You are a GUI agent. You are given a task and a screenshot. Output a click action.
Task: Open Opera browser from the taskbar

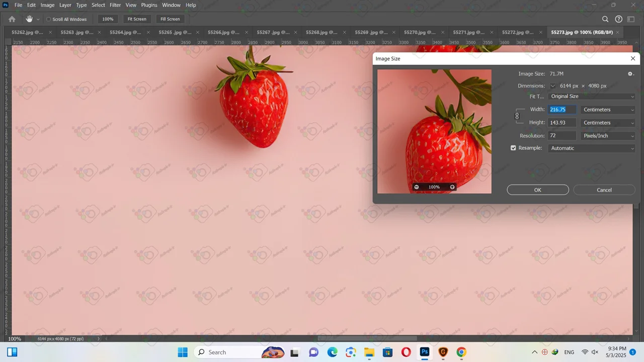click(406, 352)
